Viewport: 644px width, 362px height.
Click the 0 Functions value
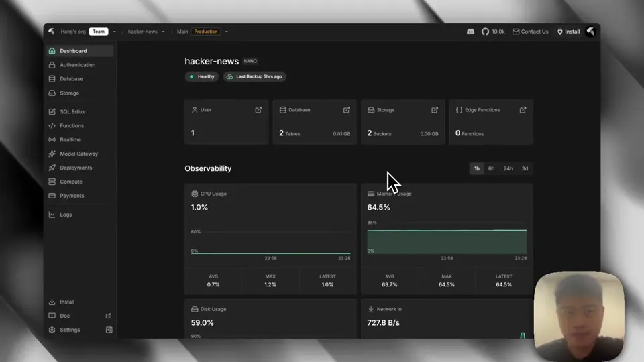(x=470, y=133)
